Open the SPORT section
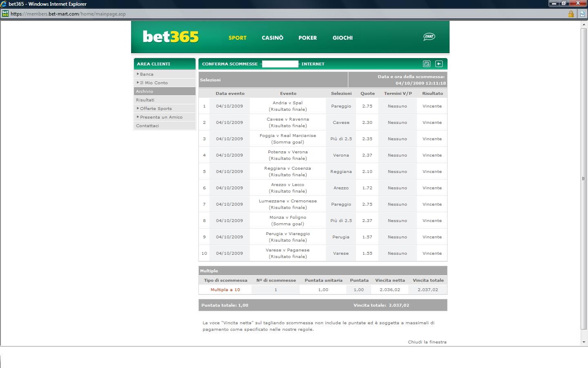Image resolution: width=588 pixels, height=368 pixels. (238, 38)
